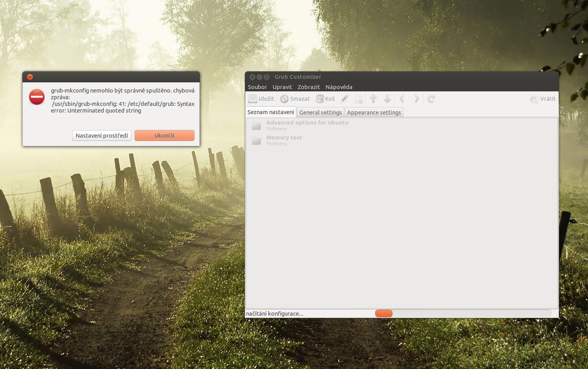The width and height of the screenshot is (588, 369).
Task: Click the Smazat (delete) toolbar button
Action: click(x=295, y=99)
